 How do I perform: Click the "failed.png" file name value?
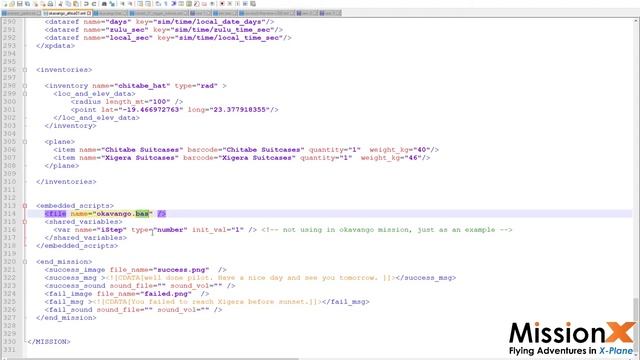[x=168, y=294]
